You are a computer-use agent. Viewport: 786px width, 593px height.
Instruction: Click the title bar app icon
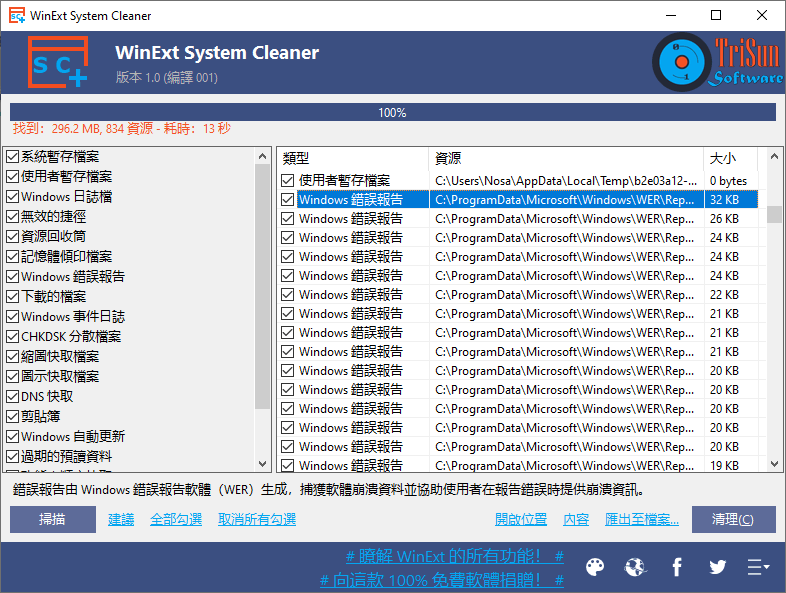[17, 16]
